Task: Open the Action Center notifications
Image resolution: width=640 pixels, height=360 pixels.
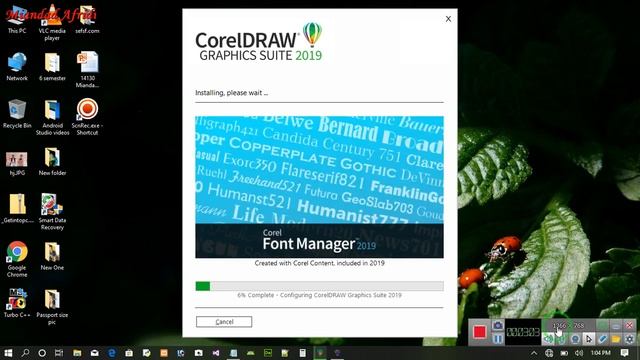Action: click(624, 353)
